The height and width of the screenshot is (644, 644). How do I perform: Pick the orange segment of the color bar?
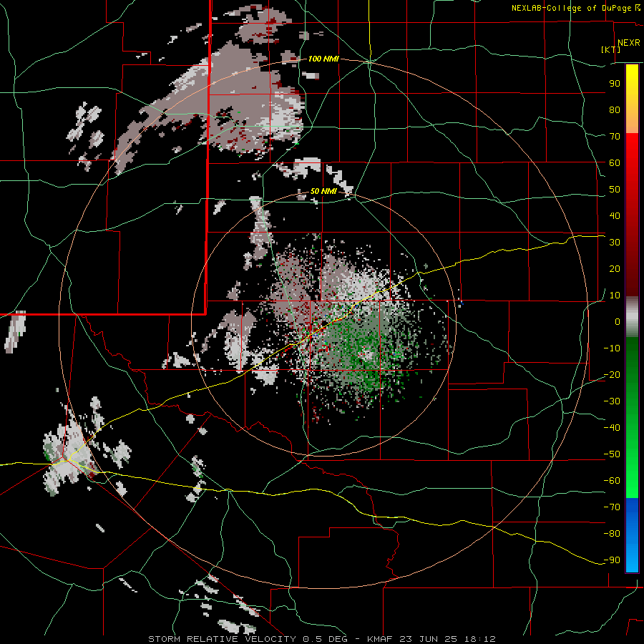pyautogui.click(x=632, y=119)
